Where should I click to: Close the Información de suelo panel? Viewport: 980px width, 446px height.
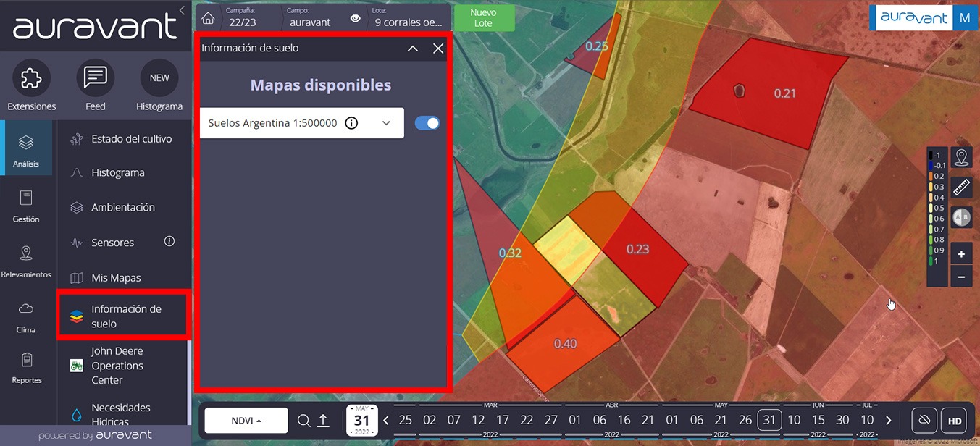[438, 49]
